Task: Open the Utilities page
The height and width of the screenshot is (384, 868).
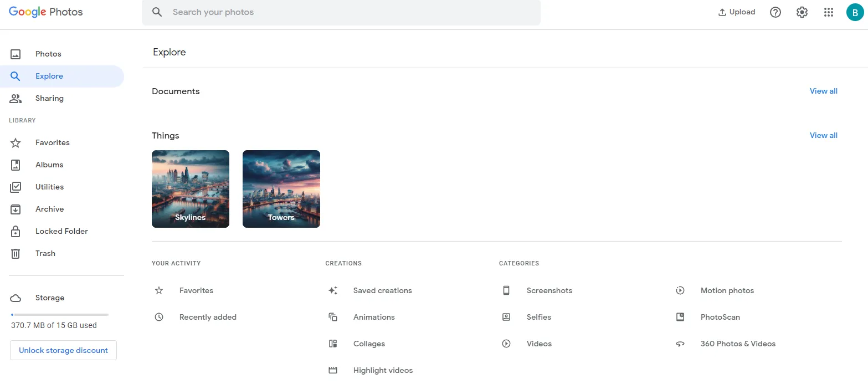Action: [x=49, y=187]
